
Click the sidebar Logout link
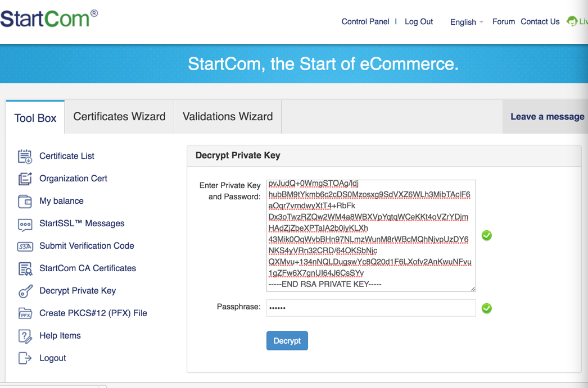coord(52,358)
